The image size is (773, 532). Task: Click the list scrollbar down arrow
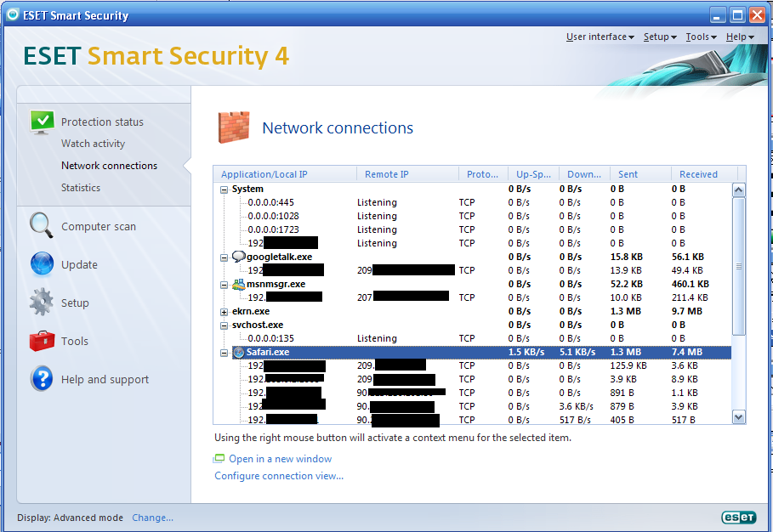pyautogui.click(x=738, y=416)
